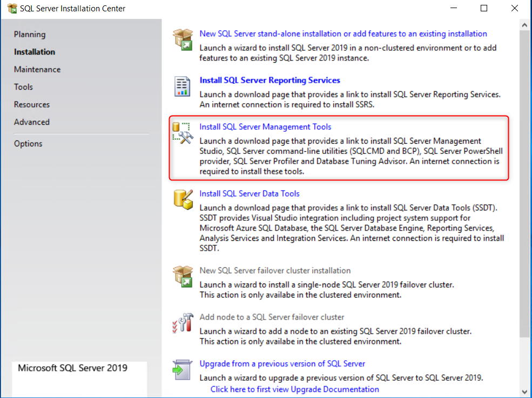
Task: Click text 'required to install these tools.'
Action: pos(252,171)
